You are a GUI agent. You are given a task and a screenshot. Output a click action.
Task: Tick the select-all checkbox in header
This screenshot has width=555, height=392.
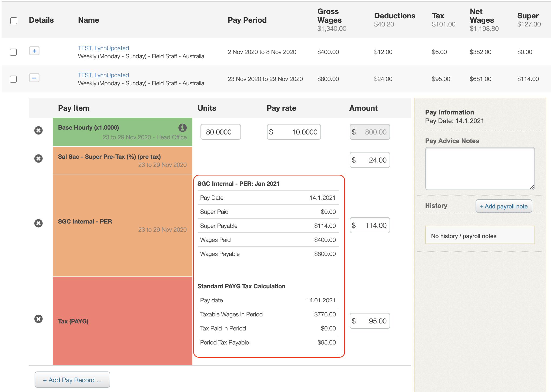(14, 21)
